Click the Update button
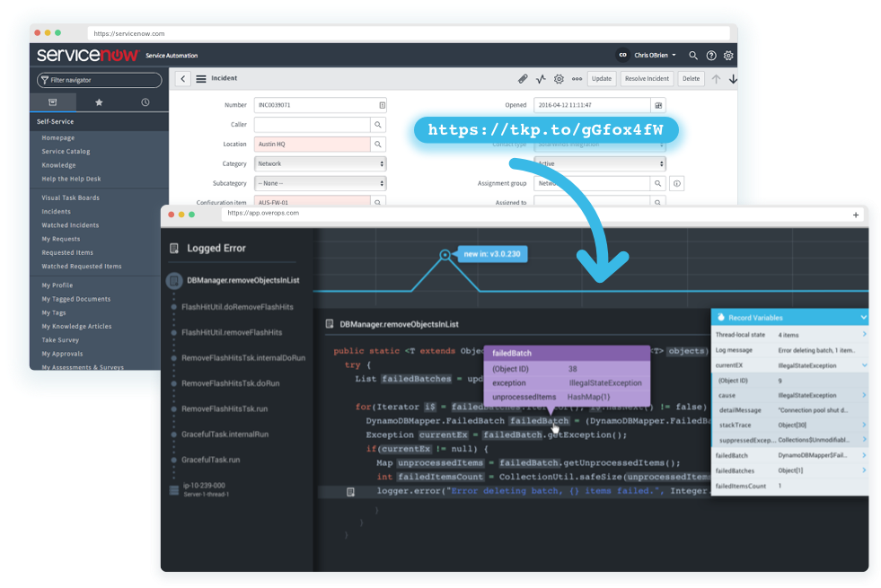The height and width of the screenshot is (588, 881). (x=601, y=79)
